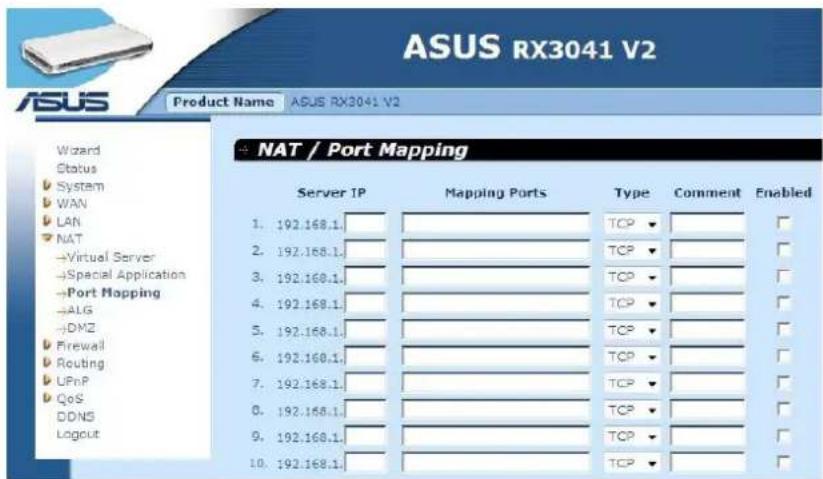
Task: Click the Product Name label
Action: (224, 102)
